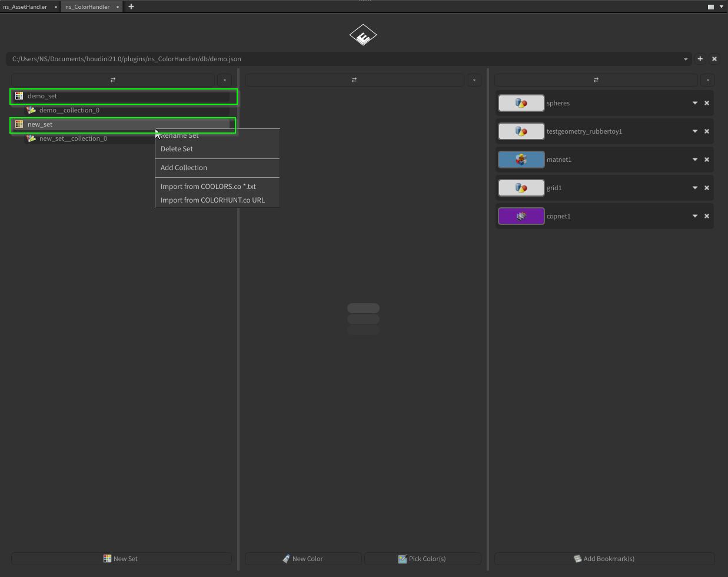Viewport: 728px width, 577px height.
Task: Click the swap icon above the colors panel
Action: [354, 80]
